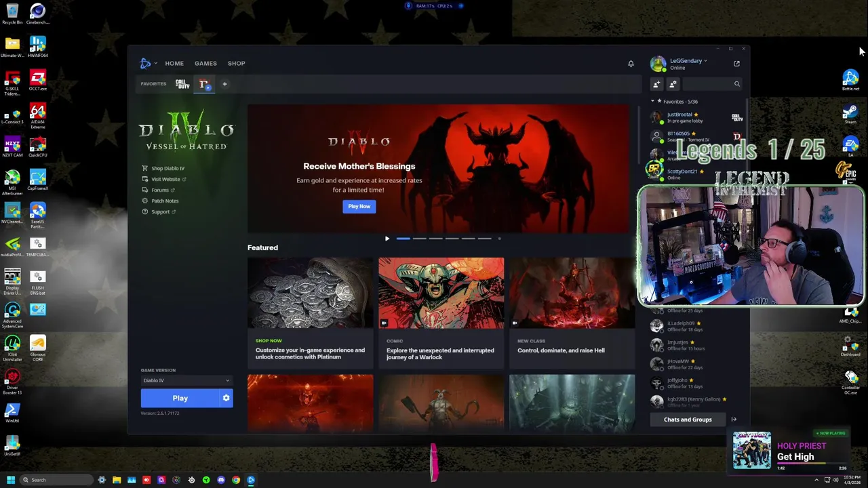Select the Call of Duty favorite icon
Screen dimensions: 868x488
(182, 84)
